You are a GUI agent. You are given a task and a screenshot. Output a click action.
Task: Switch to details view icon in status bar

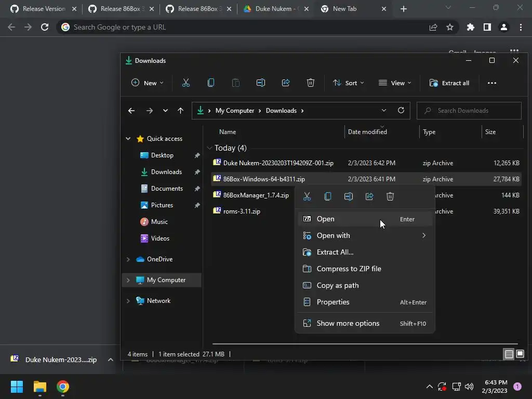[509, 354]
